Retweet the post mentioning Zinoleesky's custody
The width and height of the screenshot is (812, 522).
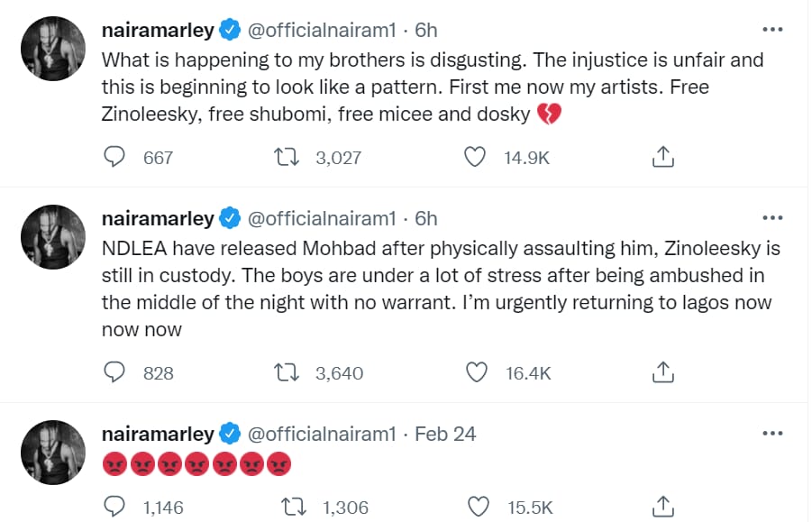tap(286, 371)
